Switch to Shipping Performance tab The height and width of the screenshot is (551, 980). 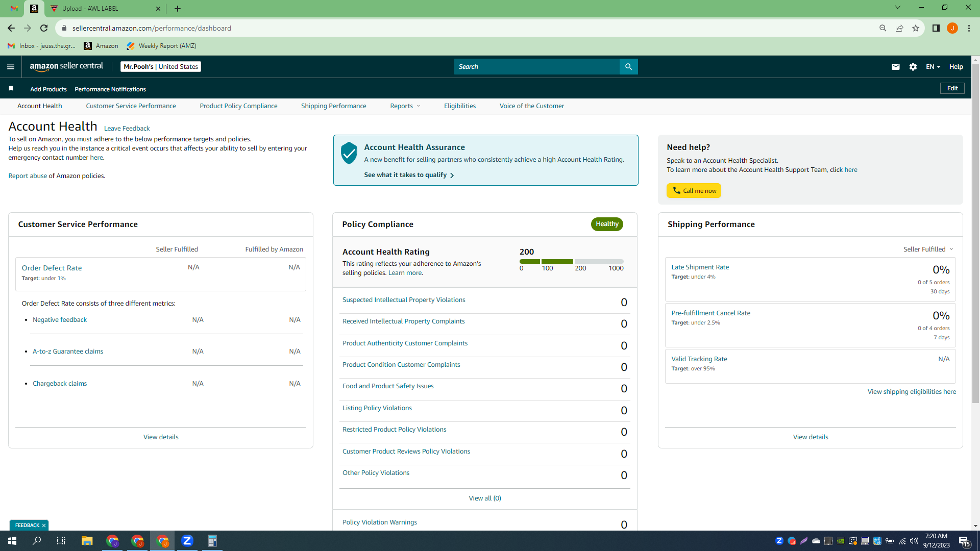334,106
